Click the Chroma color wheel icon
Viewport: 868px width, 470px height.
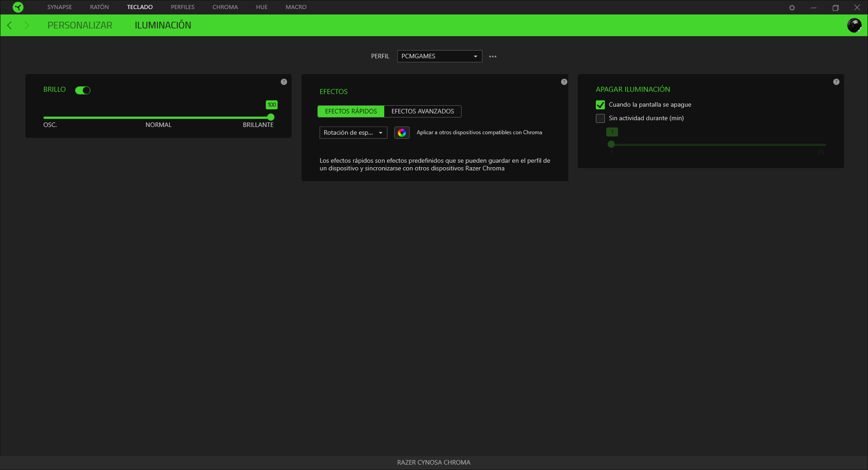(402, 132)
